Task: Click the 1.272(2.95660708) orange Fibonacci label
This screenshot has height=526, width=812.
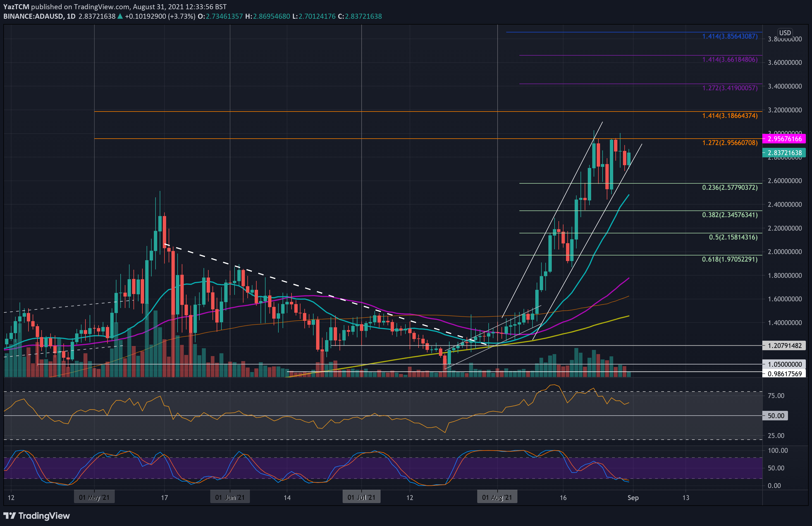Action: (730, 143)
